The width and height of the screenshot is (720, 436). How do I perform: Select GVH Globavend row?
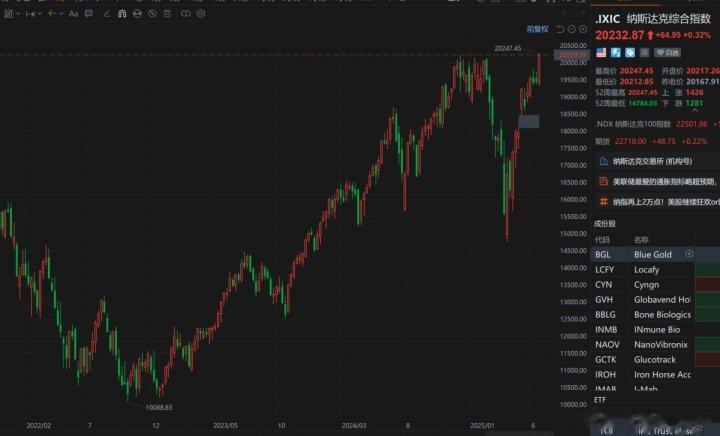(655, 300)
